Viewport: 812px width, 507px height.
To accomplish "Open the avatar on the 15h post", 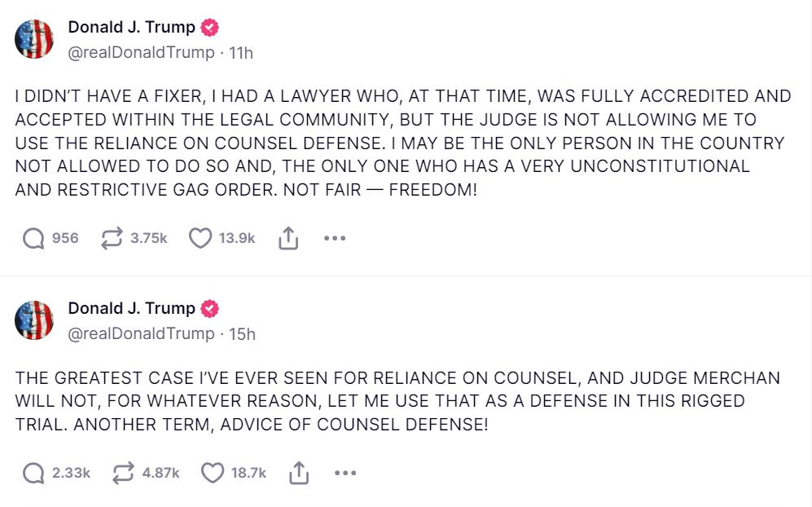I will point(34,320).
